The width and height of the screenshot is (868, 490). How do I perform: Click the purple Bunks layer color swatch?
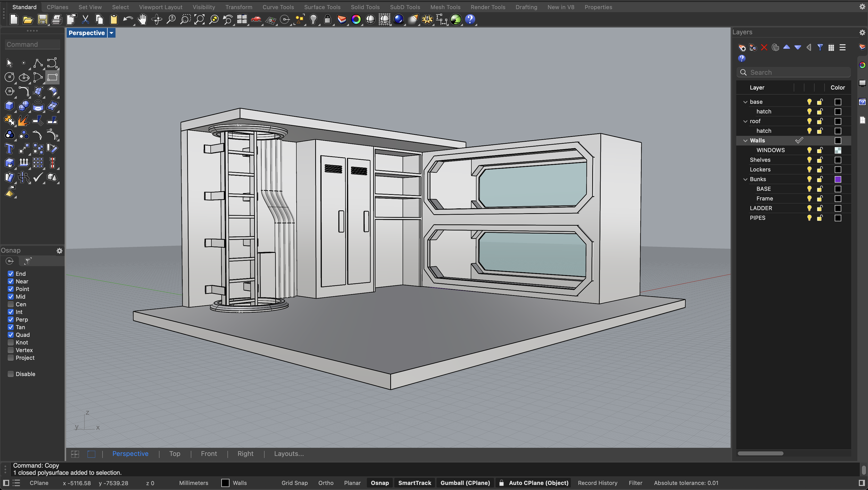(838, 179)
